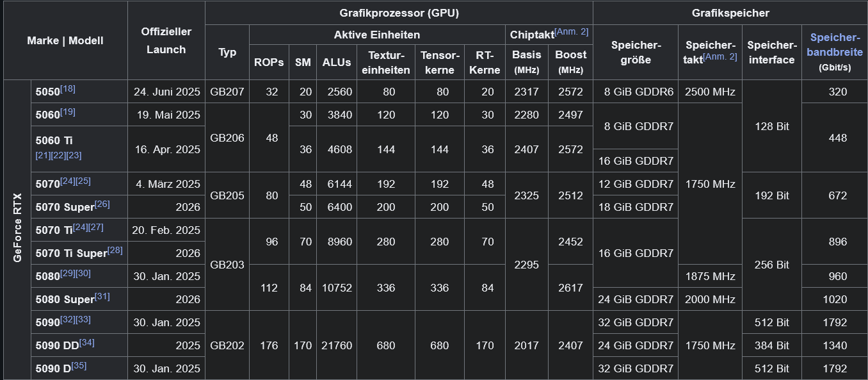Follow footnote link [21] under 5060 Ti
This screenshot has height=380, width=868.
44,155
